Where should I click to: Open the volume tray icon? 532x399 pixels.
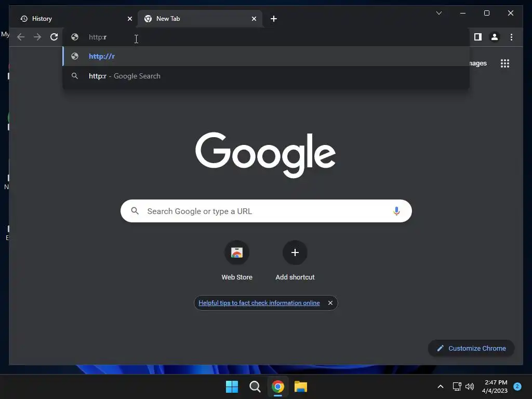[470, 387]
